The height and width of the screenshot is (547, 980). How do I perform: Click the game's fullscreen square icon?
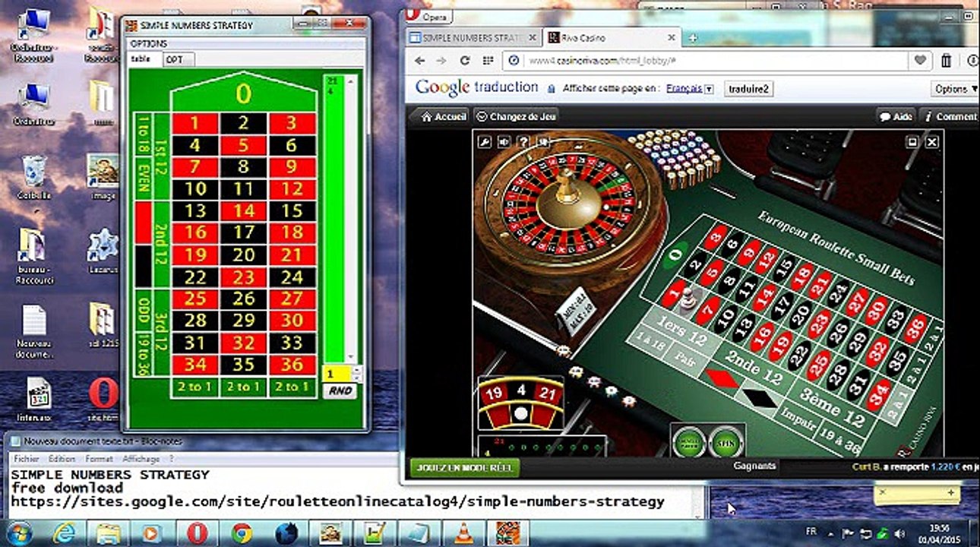click(x=912, y=141)
